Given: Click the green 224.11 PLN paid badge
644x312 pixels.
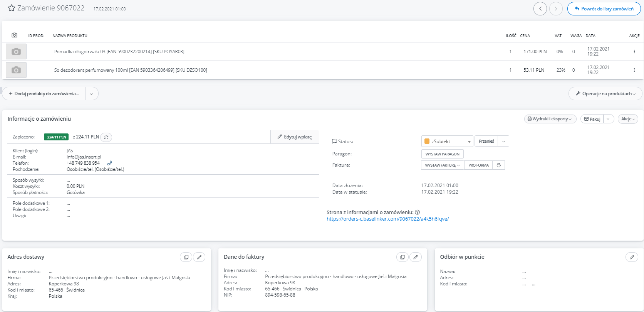Looking at the screenshot, I should point(56,137).
